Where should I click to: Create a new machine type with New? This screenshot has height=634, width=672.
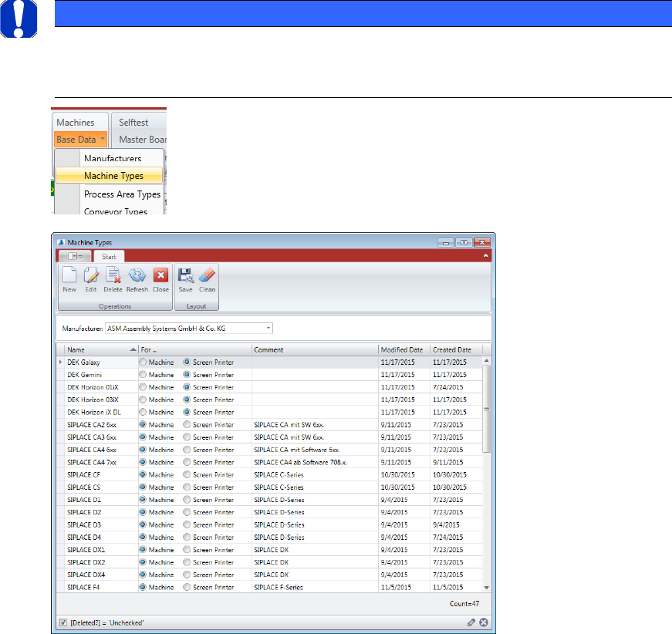tap(69, 280)
